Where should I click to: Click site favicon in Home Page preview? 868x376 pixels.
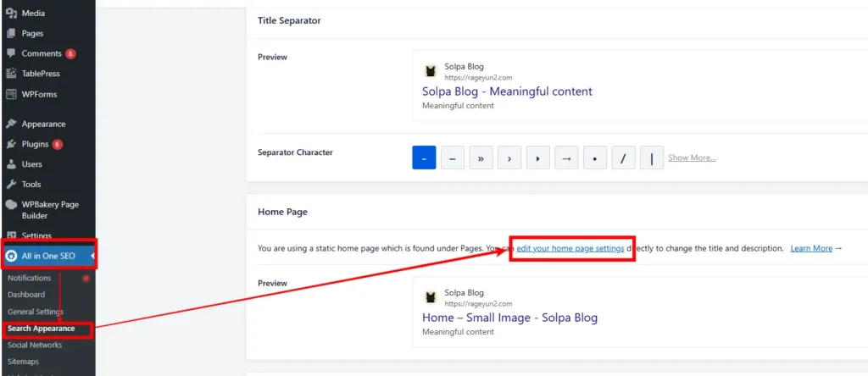[x=431, y=297]
